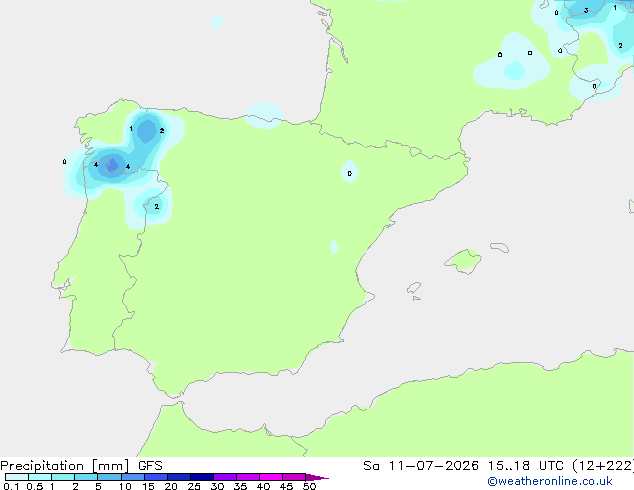634x490 pixels.
Task: Click the 2–5 mm legend color segment
Action: [x=86, y=477]
